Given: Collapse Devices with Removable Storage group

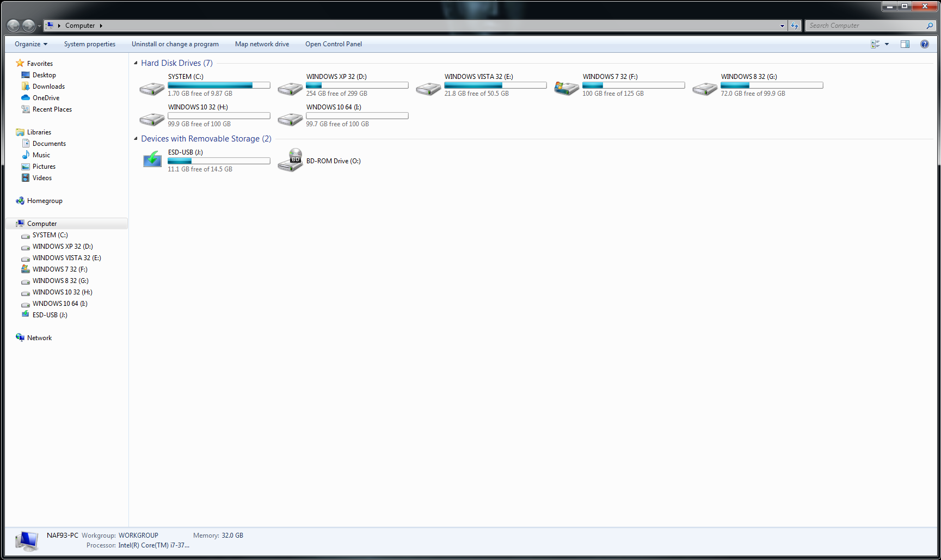Looking at the screenshot, I should (x=136, y=139).
